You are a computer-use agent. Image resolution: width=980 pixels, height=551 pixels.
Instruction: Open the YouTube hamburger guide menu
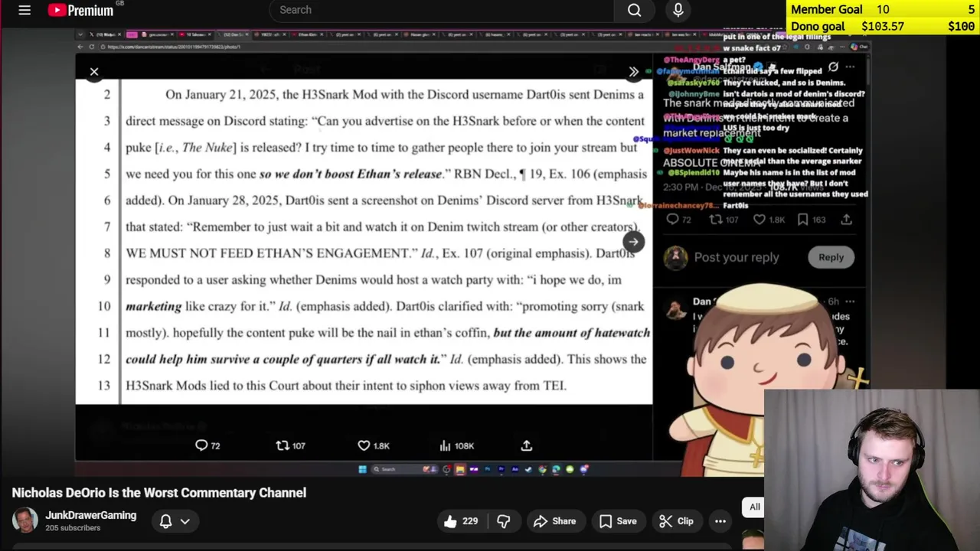pyautogui.click(x=24, y=10)
